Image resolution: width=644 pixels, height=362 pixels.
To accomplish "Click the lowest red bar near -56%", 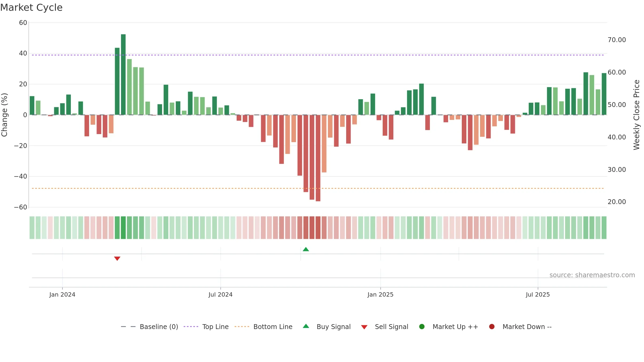I will [x=318, y=158].
